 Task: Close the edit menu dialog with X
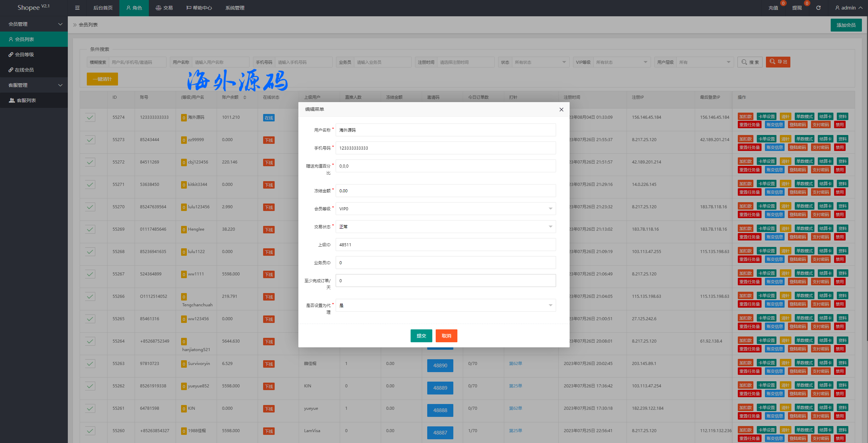pos(561,110)
